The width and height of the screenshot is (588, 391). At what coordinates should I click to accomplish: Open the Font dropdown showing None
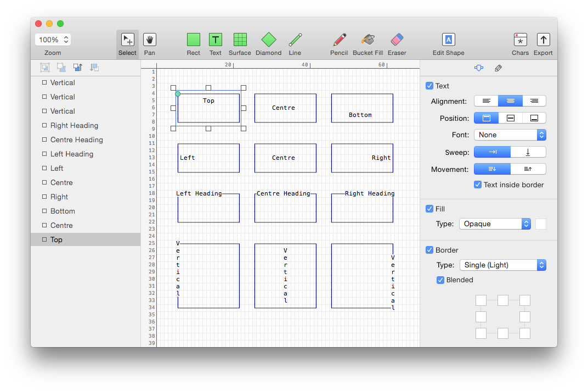click(x=510, y=135)
